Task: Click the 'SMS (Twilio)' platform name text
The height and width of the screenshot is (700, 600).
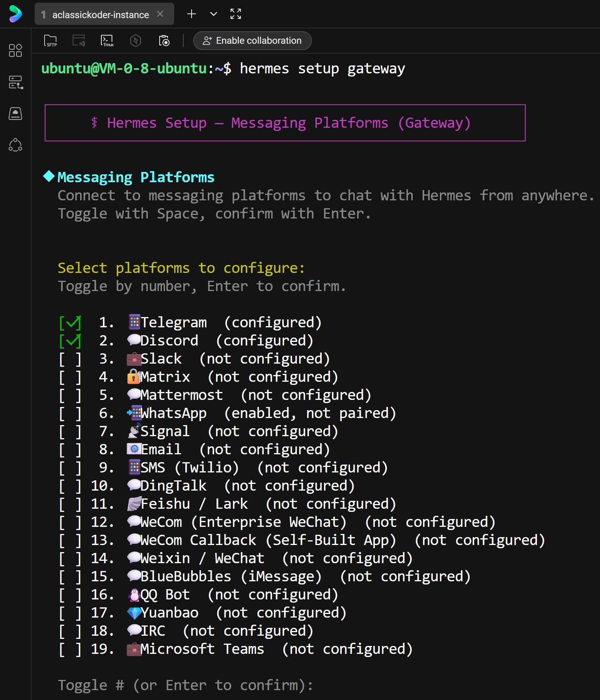Action: point(190,468)
